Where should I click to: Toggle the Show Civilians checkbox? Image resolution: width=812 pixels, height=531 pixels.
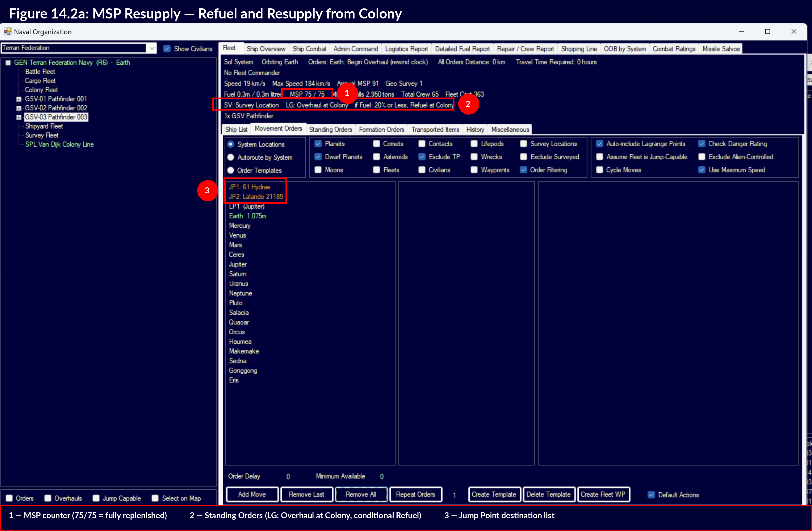pyautogui.click(x=167, y=49)
